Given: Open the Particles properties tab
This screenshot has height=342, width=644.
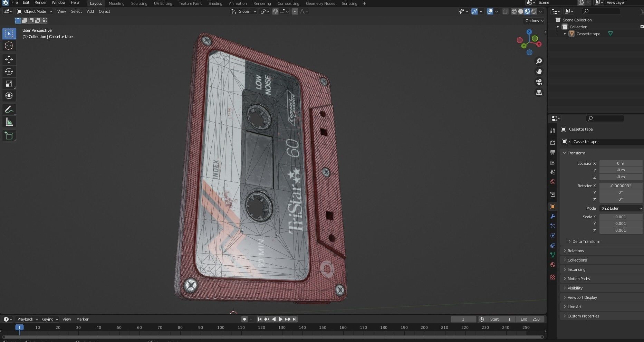Looking at the screenshot, I should point(553,226).
